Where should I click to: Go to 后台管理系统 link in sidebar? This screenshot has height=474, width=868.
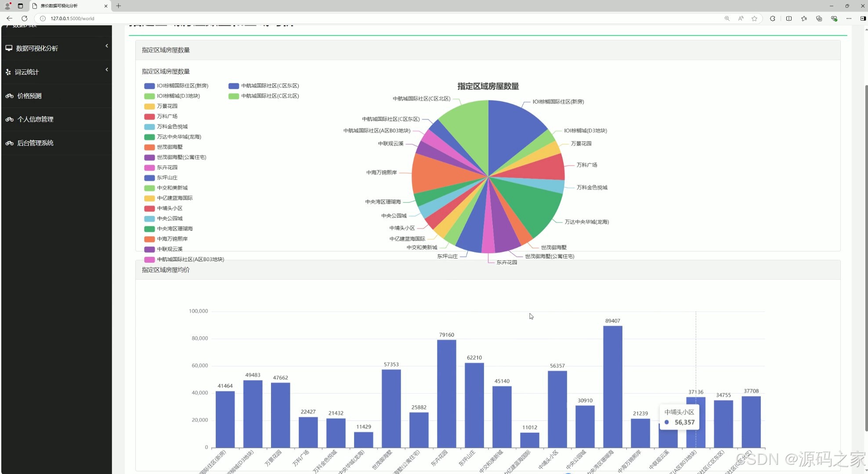tap(35, 143)
